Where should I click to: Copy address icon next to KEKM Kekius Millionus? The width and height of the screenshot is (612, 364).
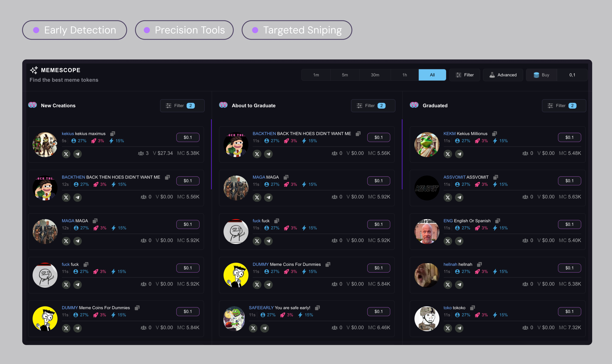coord(494,134)
